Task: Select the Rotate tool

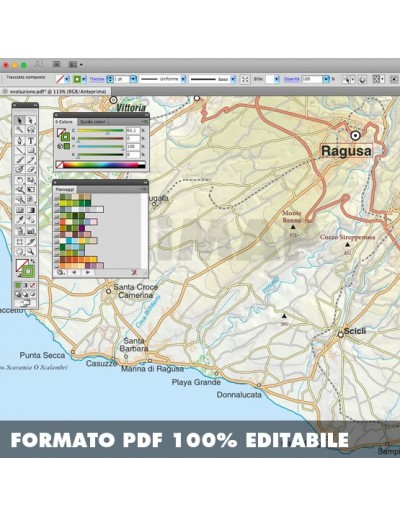Action: pos(20,180)
